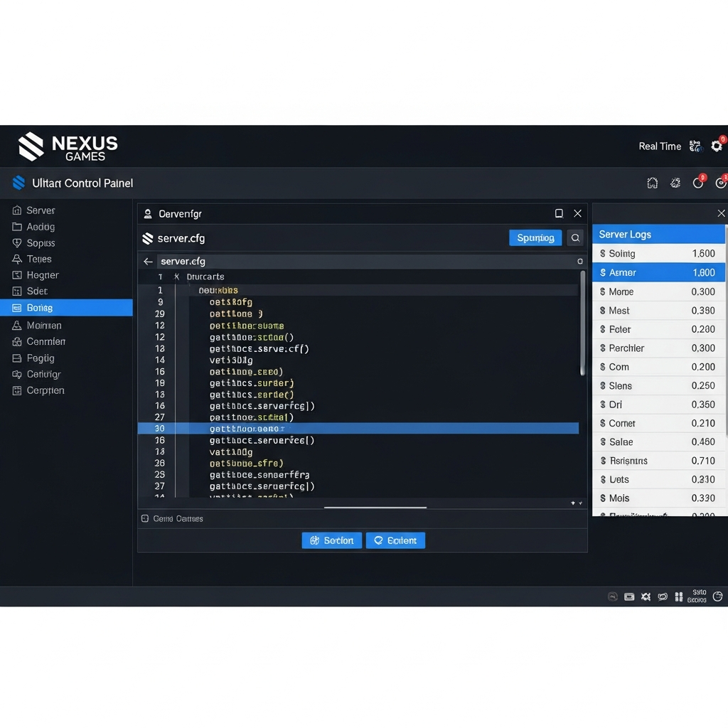Open the notification circle icon with red badge
This screenshot has width=728, height=728.
pos(698,183)
